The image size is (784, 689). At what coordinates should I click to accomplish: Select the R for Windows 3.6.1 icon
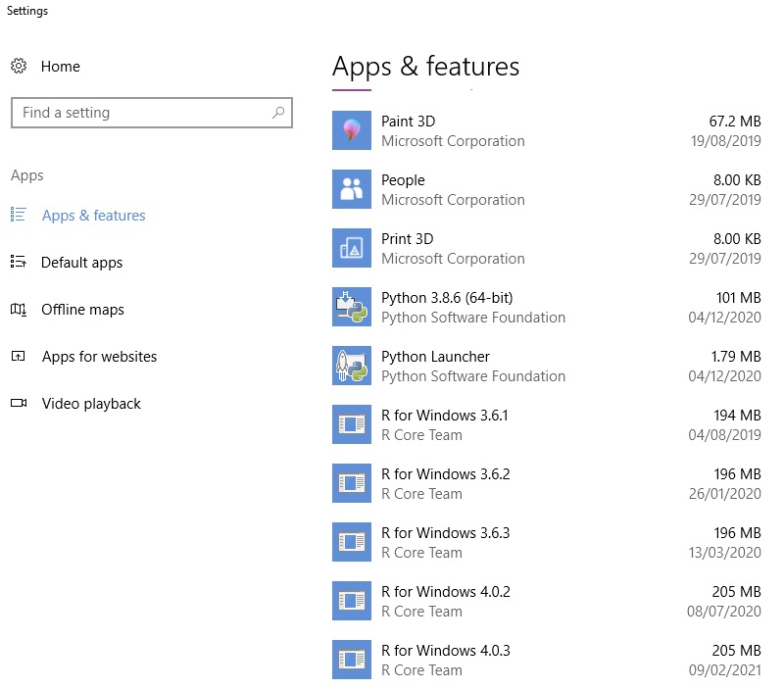[352, 424]
